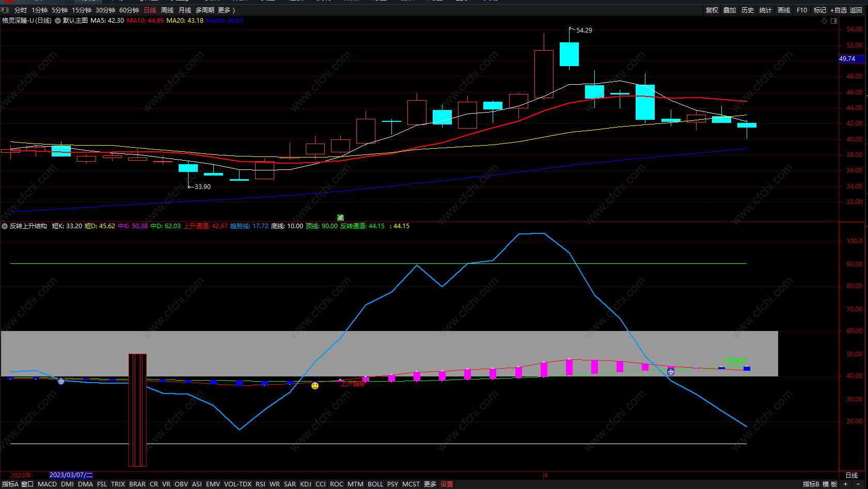Select the ASI indicator tab
The width and height of the screenshot is (868, 489).
click(x=197, y=484)
